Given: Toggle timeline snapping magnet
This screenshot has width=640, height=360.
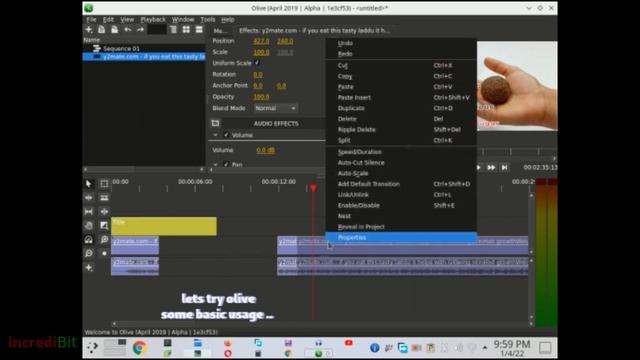Looking at the screenshot, I should pyautogui.click(x=89, y=240).
